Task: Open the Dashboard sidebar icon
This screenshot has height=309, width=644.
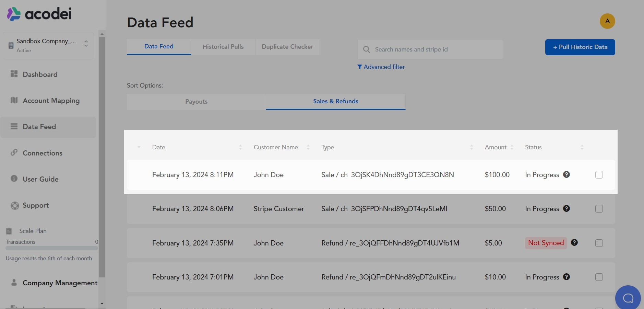Action: [x=14, y=74]
